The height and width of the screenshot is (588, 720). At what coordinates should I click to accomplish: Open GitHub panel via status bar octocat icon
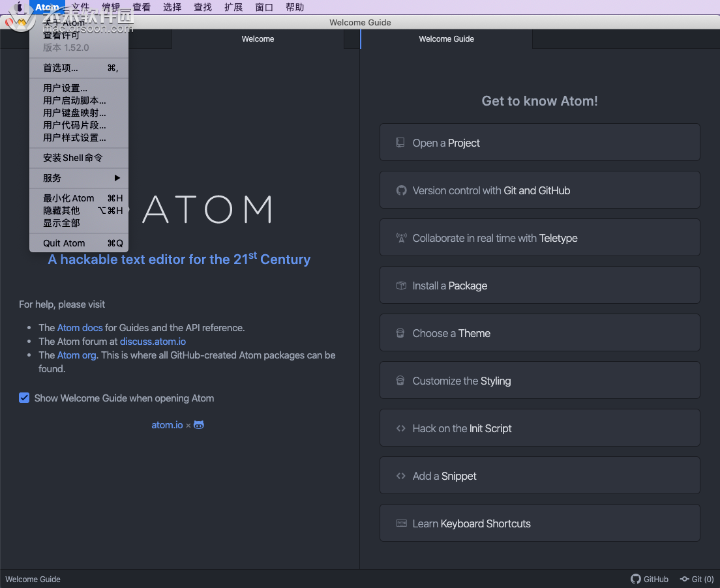[635, 579]
